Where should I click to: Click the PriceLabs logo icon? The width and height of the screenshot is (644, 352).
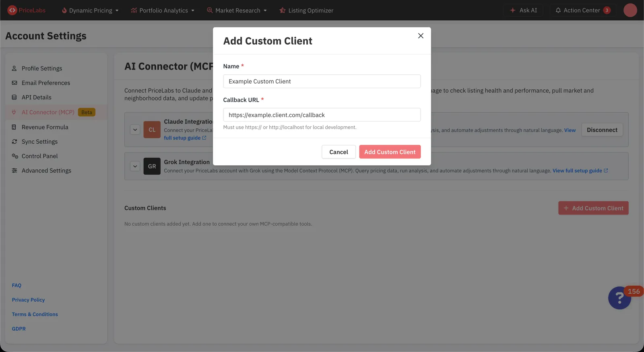coord(12,10)
